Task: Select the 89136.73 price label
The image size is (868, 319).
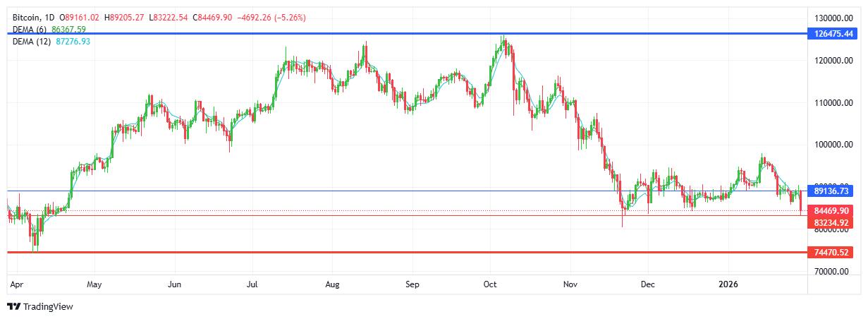Action: (833, 191)
